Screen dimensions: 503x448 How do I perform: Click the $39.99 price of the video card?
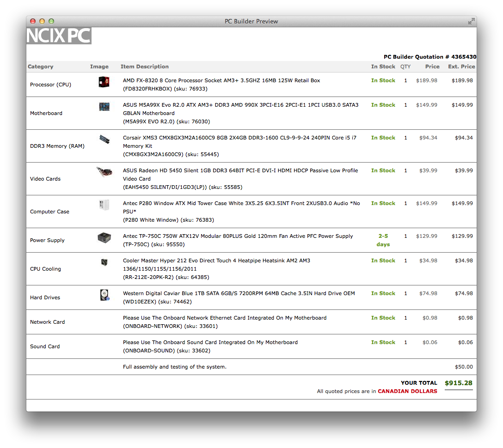click(x=428, y=170)
